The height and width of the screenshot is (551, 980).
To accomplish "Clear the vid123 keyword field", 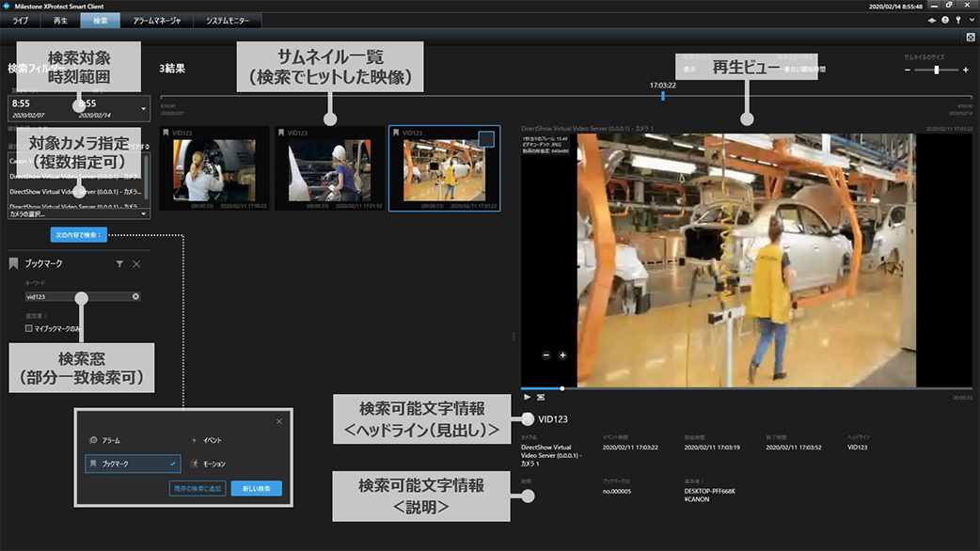I will coord(135,296).
